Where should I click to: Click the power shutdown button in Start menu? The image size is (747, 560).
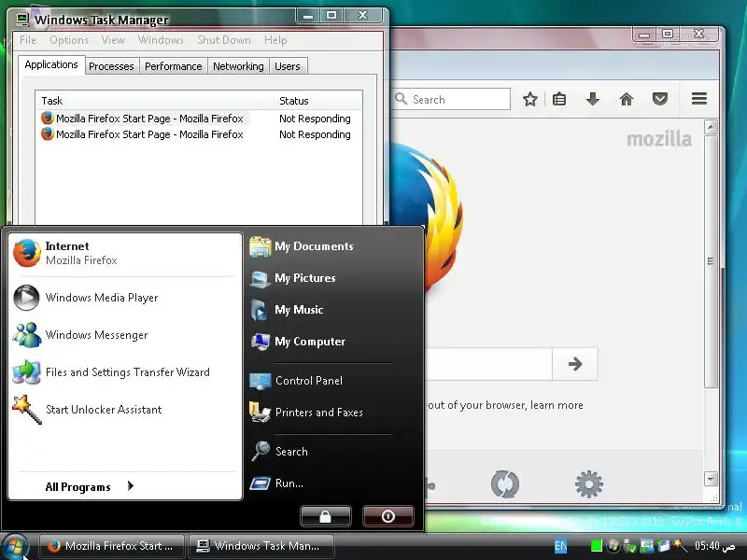click(388, 516)
